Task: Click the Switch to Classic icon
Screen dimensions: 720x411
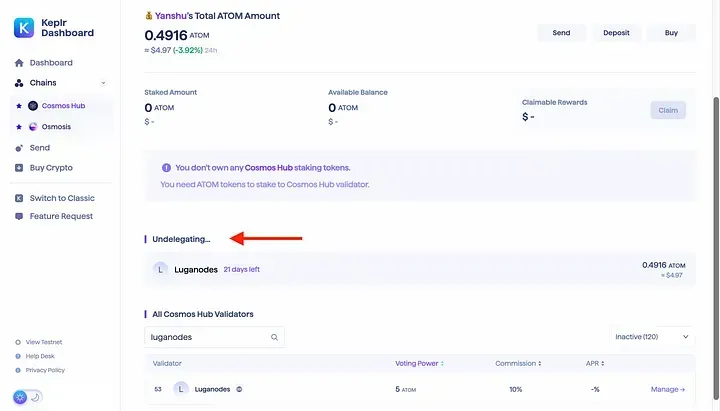Action: 19,198
